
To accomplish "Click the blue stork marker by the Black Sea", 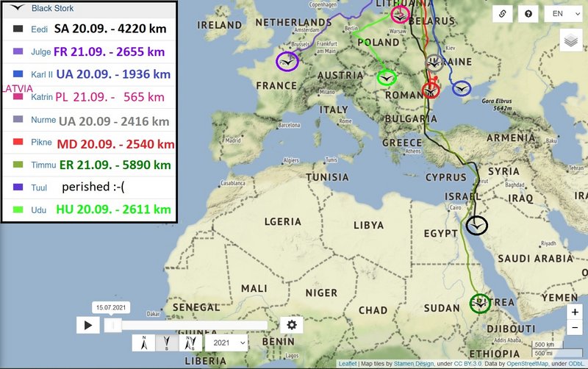I will [462, 89].
